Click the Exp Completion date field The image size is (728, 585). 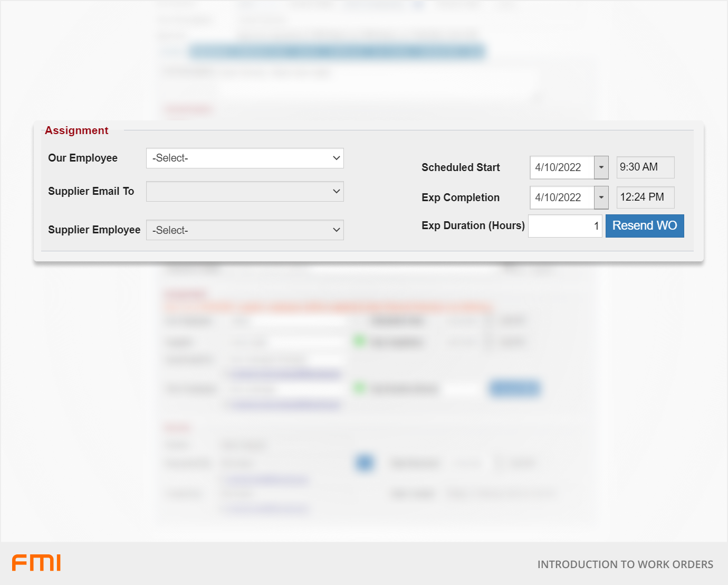562,197
